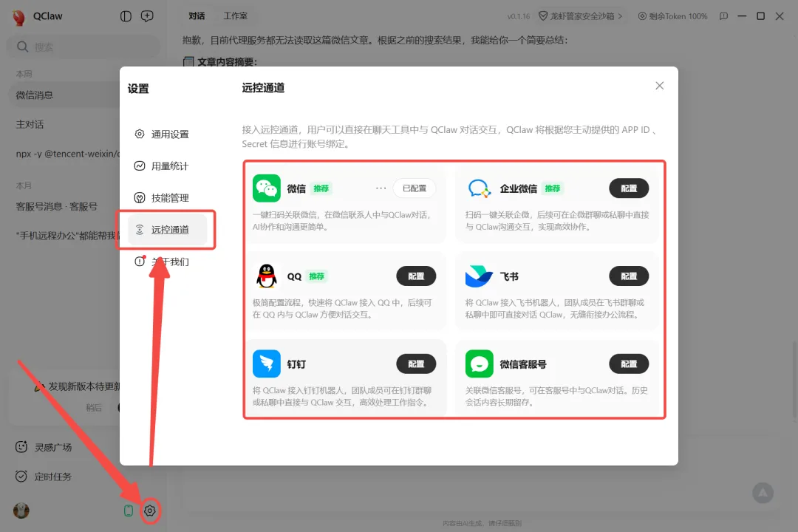Image resolution: width=798 pixels, height=532 pixels.
Task: Click 配置 button for 企业微信
Action: pyautogui.click(x=629, y=188)
